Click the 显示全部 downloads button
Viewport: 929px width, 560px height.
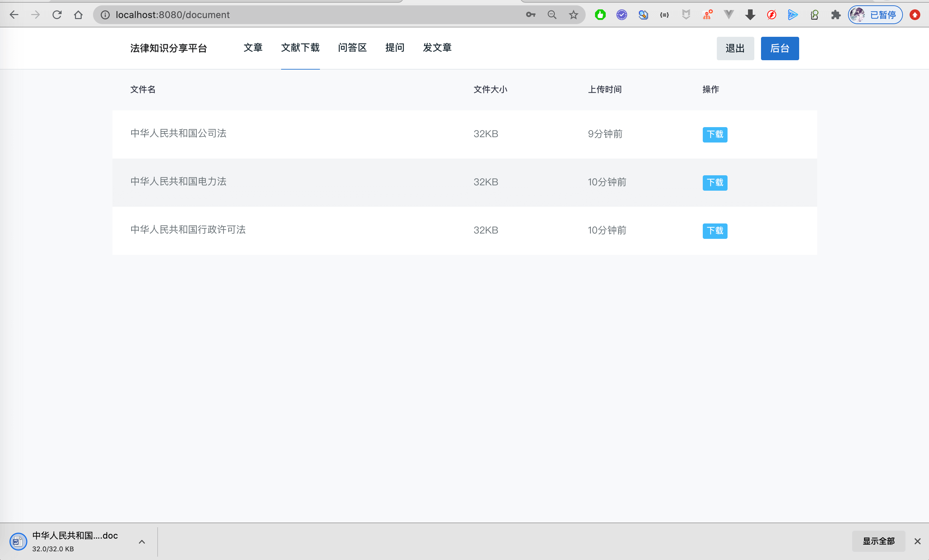878,541
